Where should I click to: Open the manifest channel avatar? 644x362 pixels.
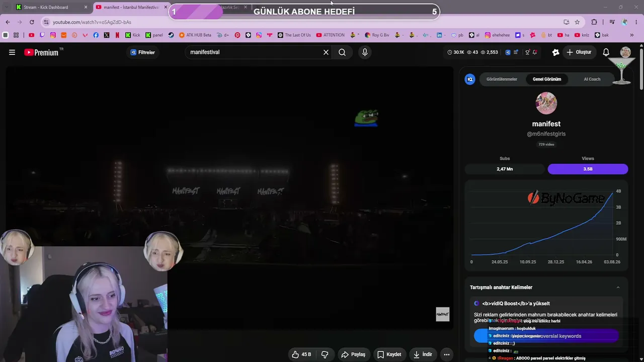546,103
